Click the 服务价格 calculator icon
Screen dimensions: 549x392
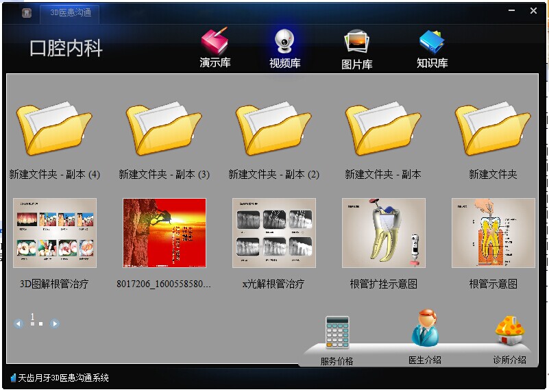coord(337,333)
